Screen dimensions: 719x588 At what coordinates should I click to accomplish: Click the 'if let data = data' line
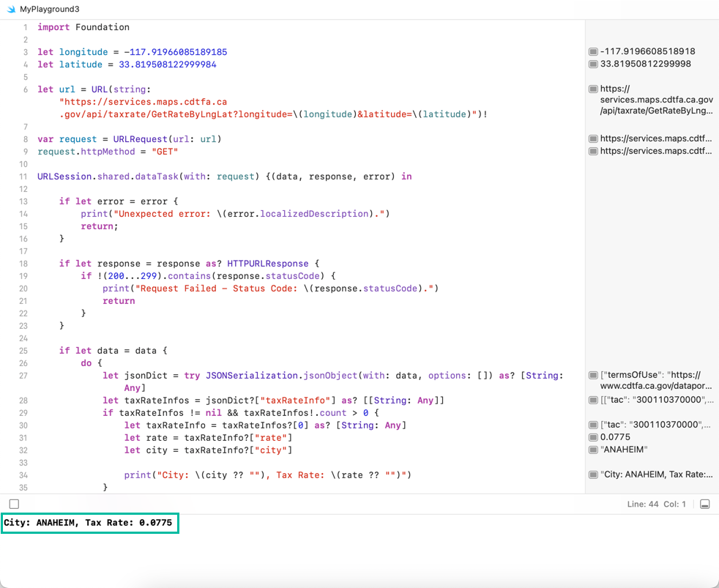point(113,351)
